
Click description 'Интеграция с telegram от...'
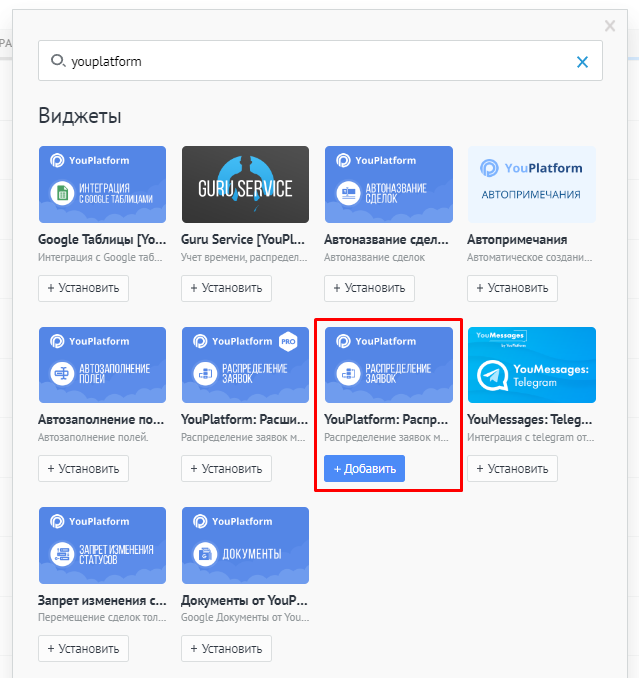coord(530,438)
